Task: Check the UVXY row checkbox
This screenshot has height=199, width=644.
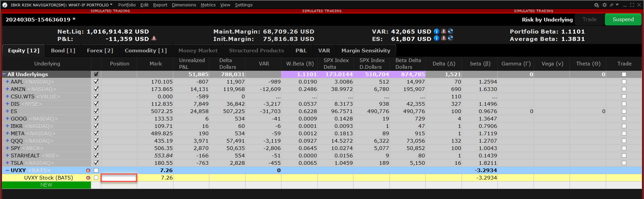Action: point(96,170)
